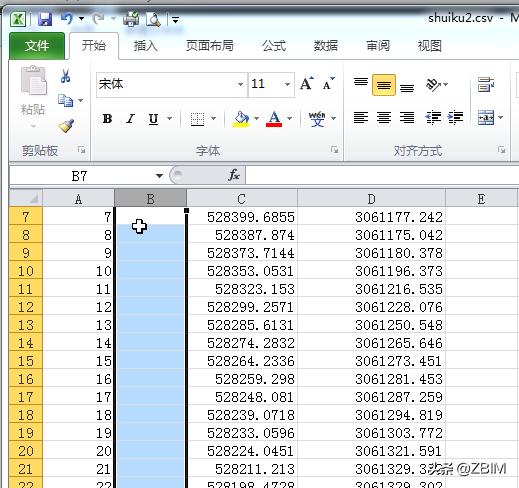
Task: Expand the Copy options arrow
Action: coord(81,100)
